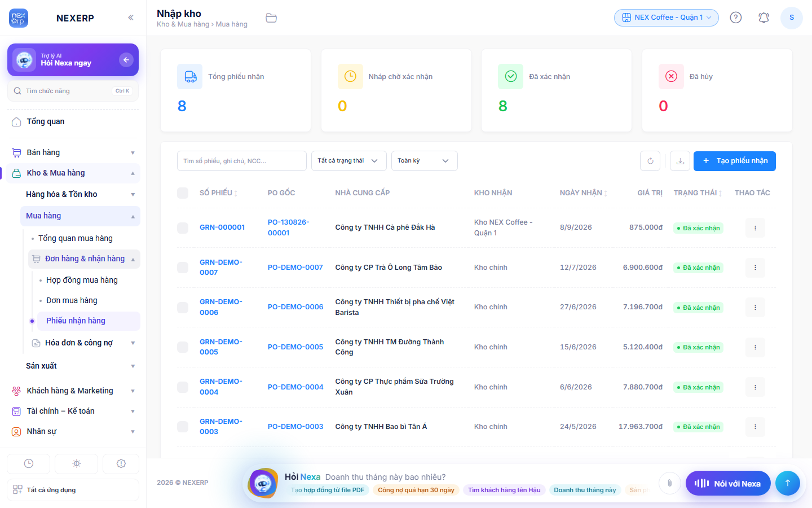Check the GRN-DEMO-0003 row checkbox
The width and height of the screenshot is (812, 508).
coord(183,427)
